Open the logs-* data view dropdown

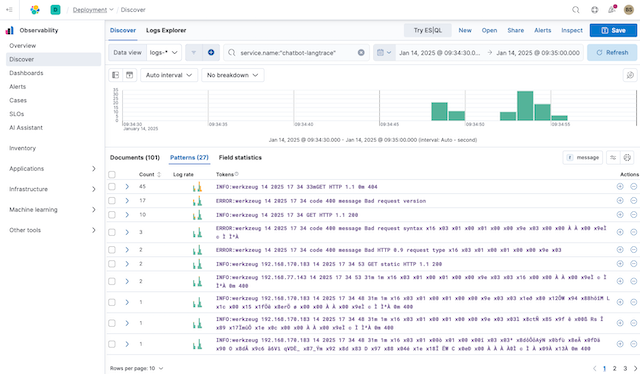(x=163, y=53)
